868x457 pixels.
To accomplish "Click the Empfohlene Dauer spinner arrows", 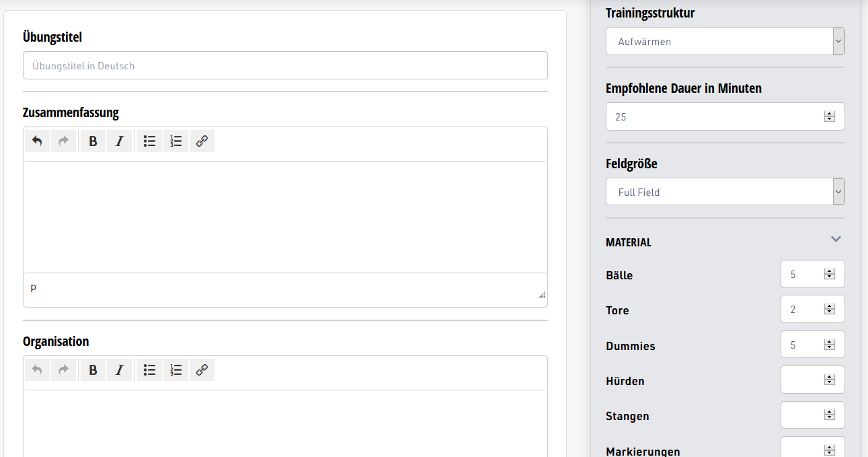I will 830,116.
